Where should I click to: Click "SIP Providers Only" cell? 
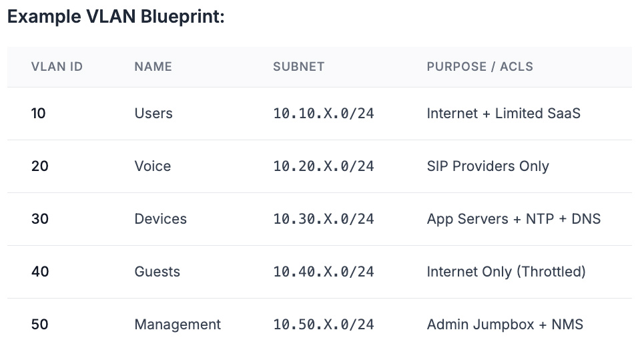pos(488,166)
